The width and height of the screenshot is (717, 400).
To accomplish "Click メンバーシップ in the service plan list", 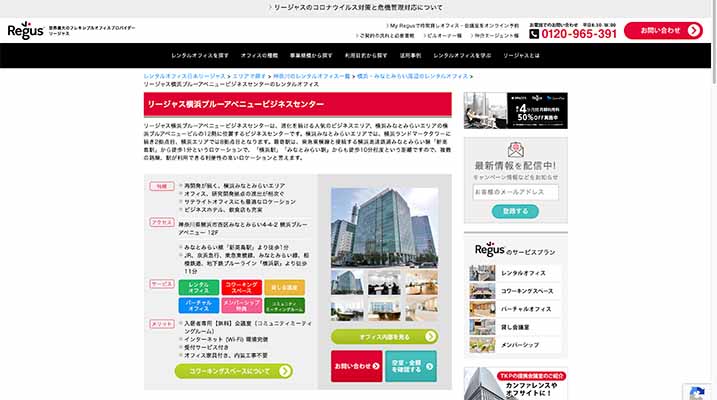I will tap(520, 345).
